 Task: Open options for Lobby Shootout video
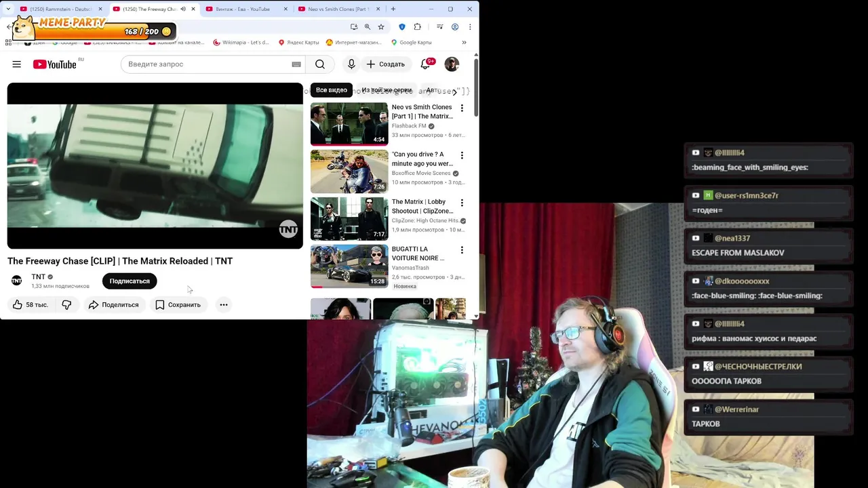click(x=462, y=203)
